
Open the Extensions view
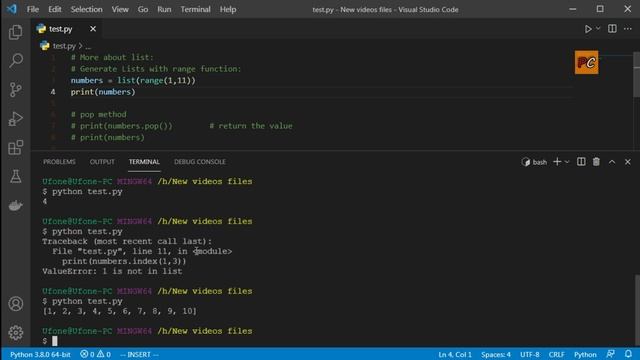tap(16, 148)
